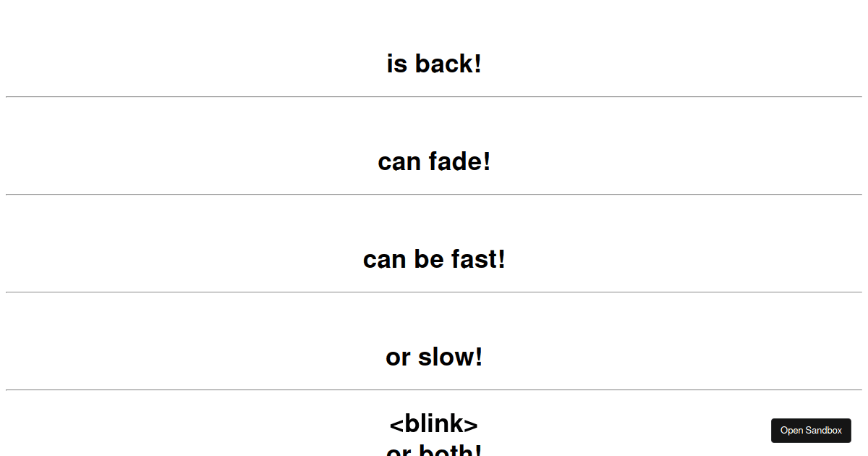
Task: Click the blank area left of 'is back!'
Action: tap(181, 64)
